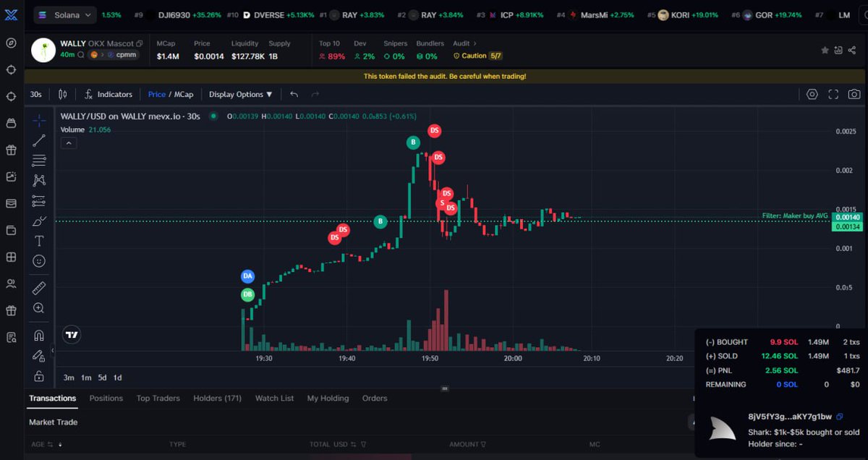Open the add-to-chart icon beside the star
Image resolution: width=868 pixels, height=460 pixels.
(x=838, y=50)
